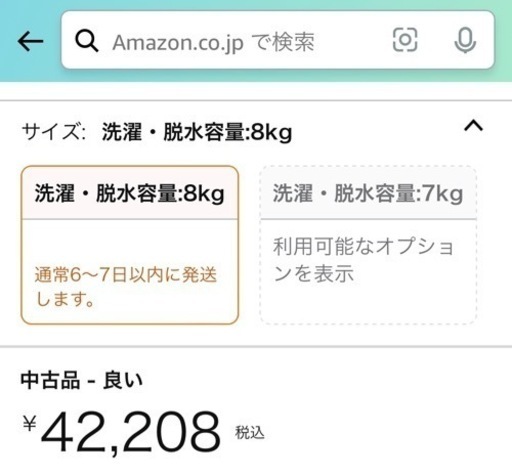512x476 pixels.
Task: Tap the サイズ: label text
Action: (53, 132)
